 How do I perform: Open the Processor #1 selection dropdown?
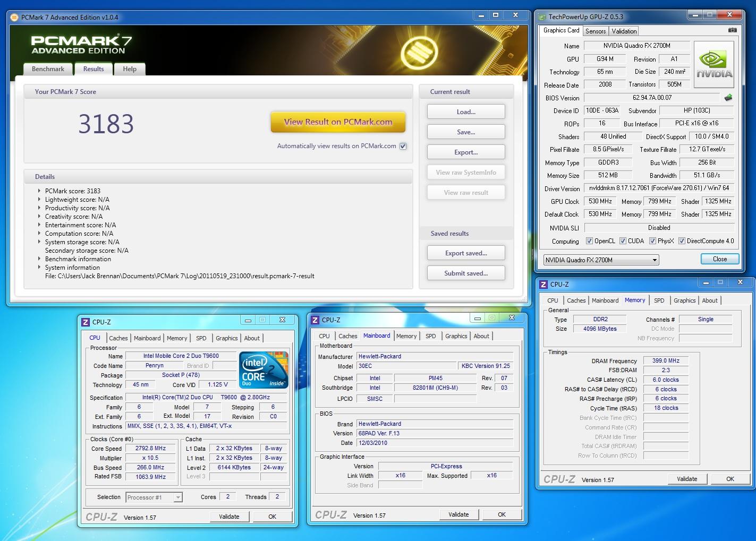154,497
